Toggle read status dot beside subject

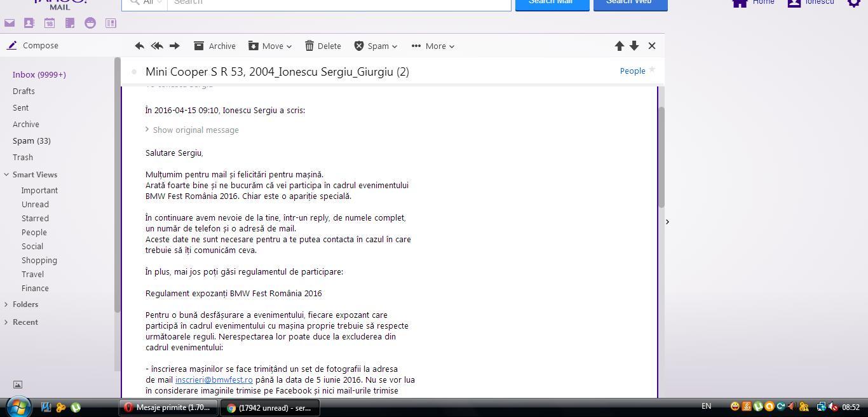click(134, 72)
